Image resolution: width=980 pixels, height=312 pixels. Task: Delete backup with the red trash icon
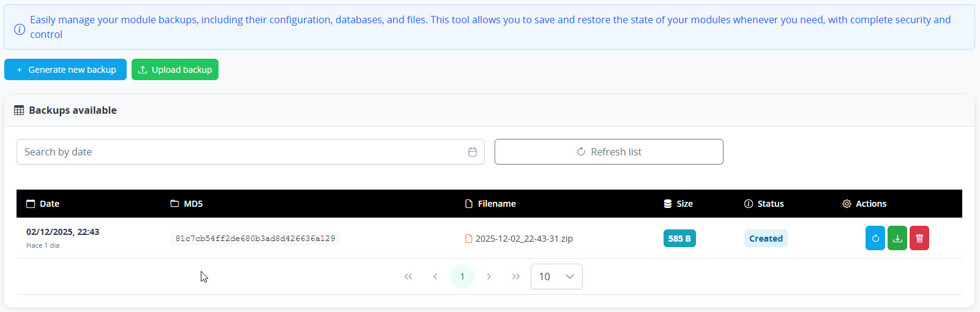coord(919,239)
